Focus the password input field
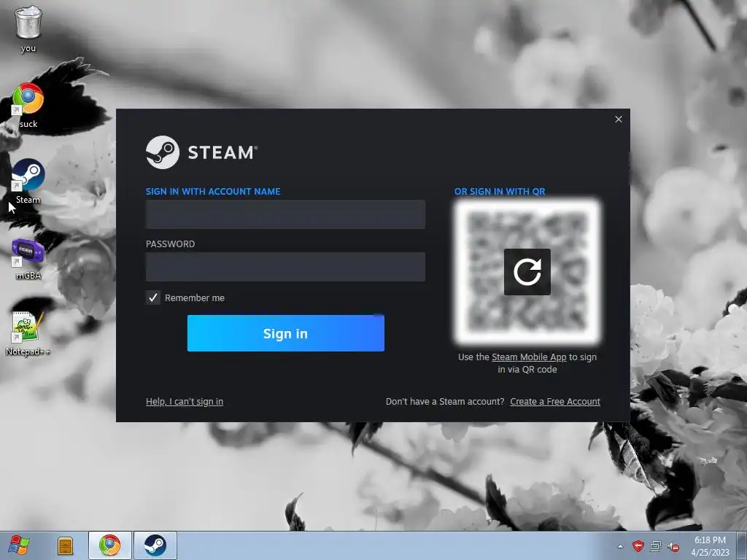Image resolution: width=747 pixels, height=560 pixels. point(285,267)
